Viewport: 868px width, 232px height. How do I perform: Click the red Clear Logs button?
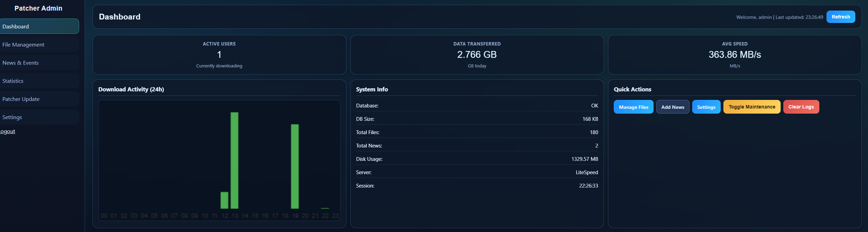[x=801, y=107]
